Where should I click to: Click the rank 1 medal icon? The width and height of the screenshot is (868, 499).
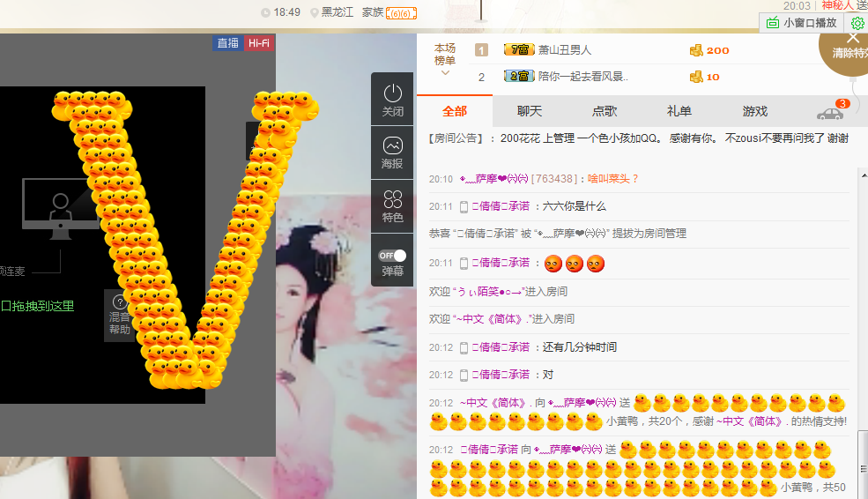tap(481, 50)
